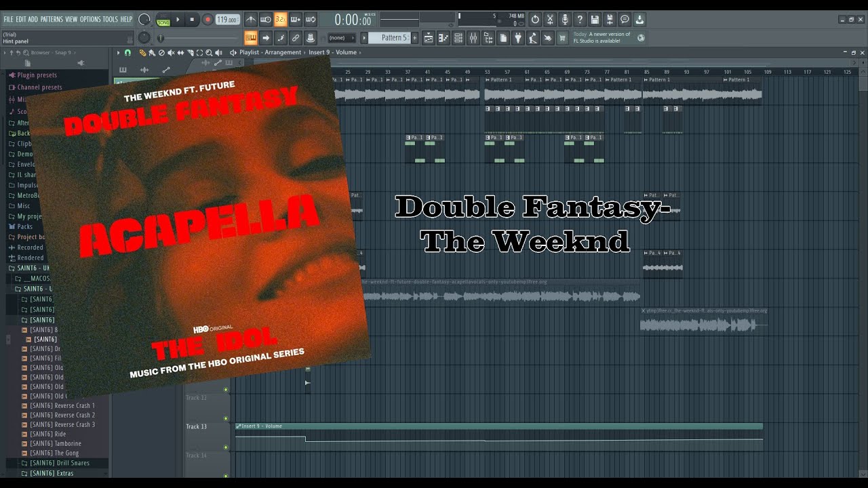Screen dimensions: 868x488
Task: Toggle the playlist magnet snap icon
Action: (127, 52)
